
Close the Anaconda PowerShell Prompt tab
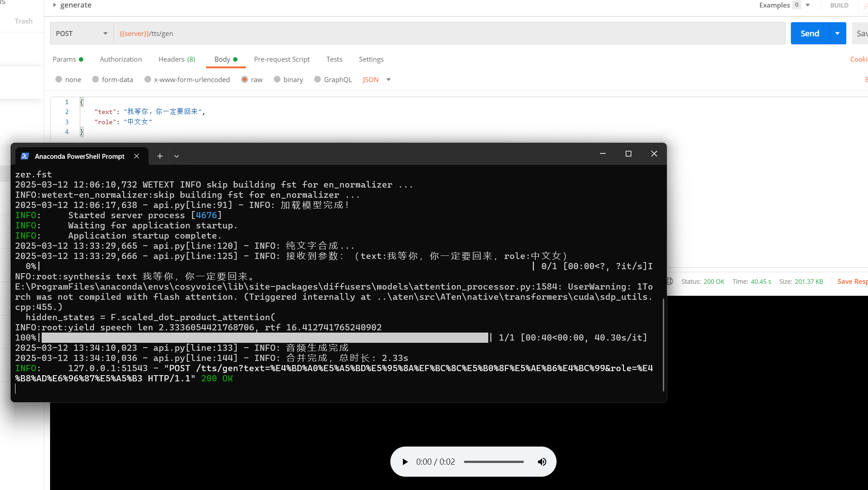coord(137,156)
